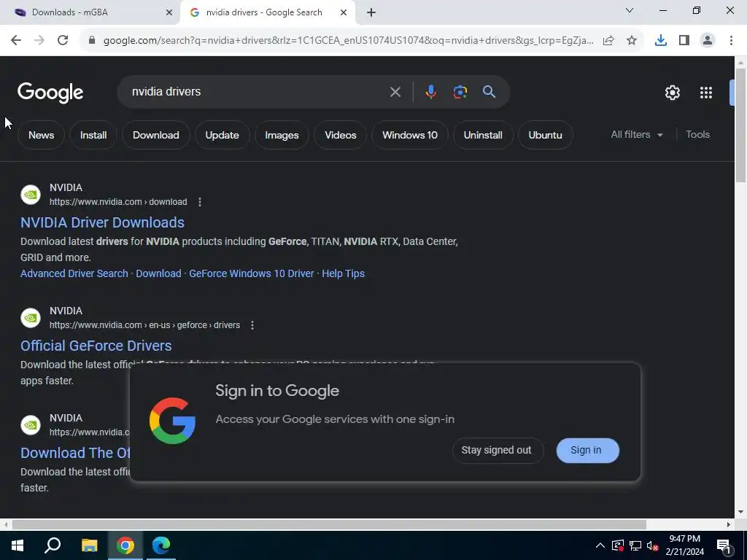747x560 pixels.
Task: Click into the nvidia drivers search field
Action: tap(258, 92)
